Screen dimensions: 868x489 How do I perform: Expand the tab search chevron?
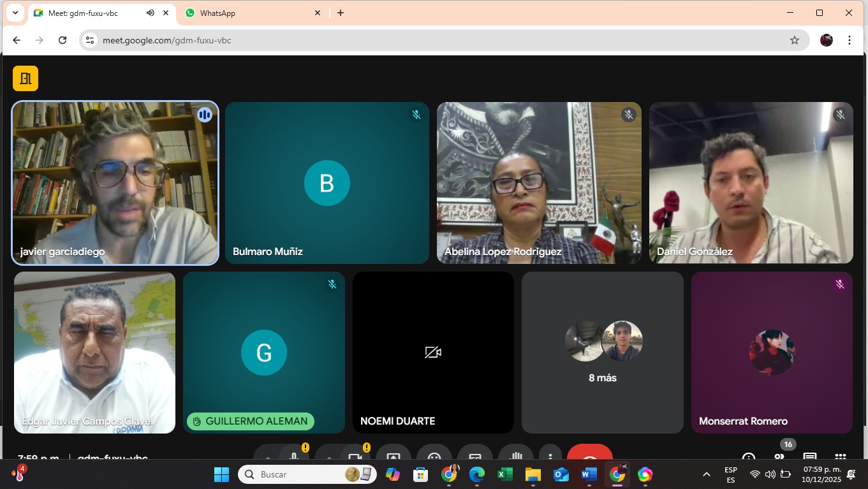pos(15,13)
